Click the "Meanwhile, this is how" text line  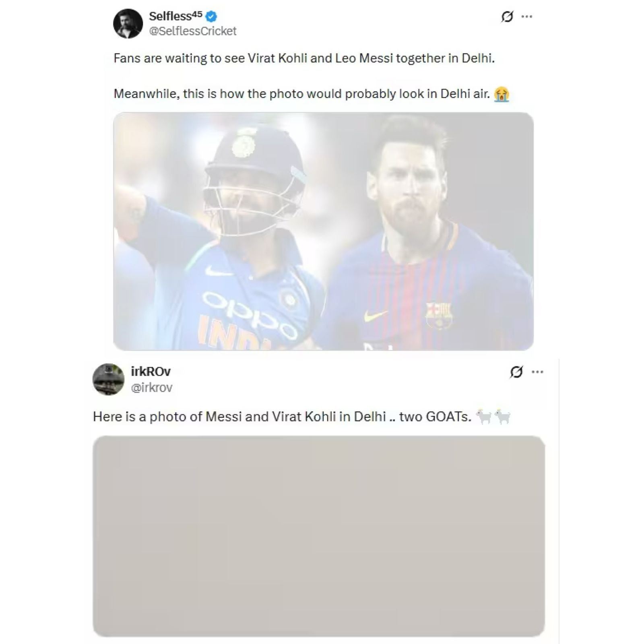point(301,94)
